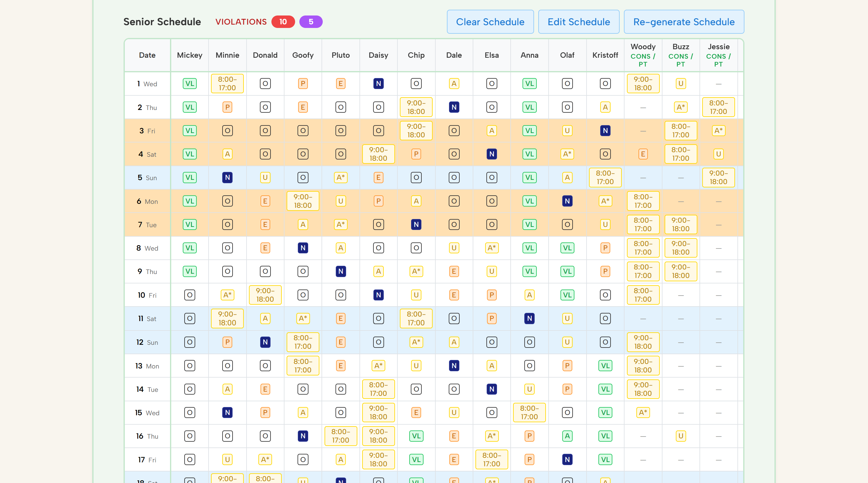Click Goofy's N night shift on 8 Wed

[x=303, y=248]
